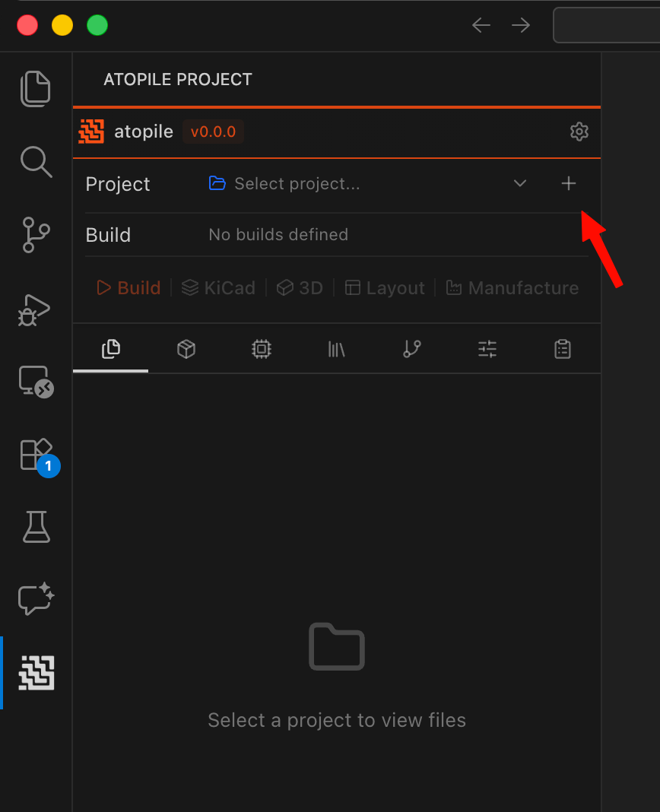
Task: Expand the Select project dropdown
Action: (519, 183)
